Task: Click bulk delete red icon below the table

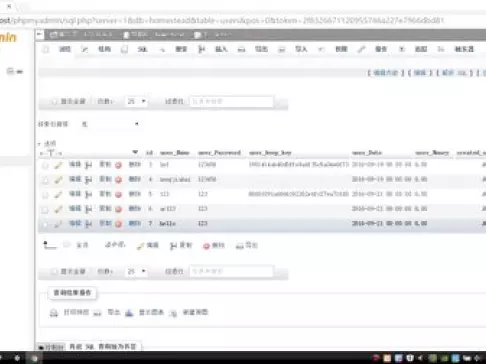Action: [x=206, y=246]
